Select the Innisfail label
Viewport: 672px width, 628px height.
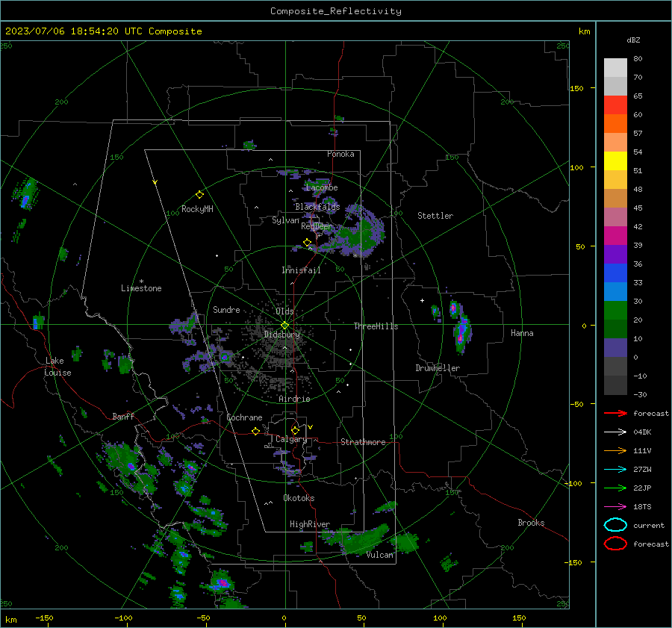301,270
